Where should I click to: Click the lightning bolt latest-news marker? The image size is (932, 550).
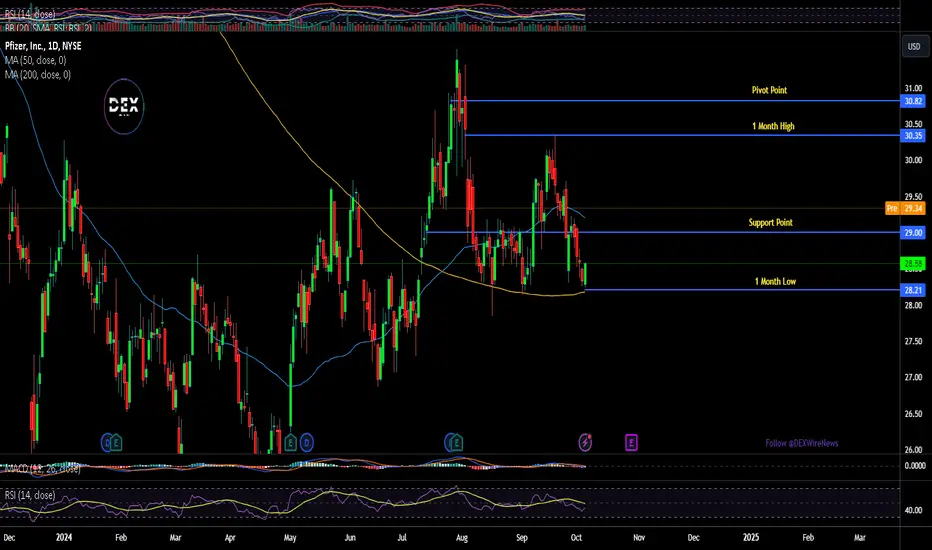(x=585, y=442)
